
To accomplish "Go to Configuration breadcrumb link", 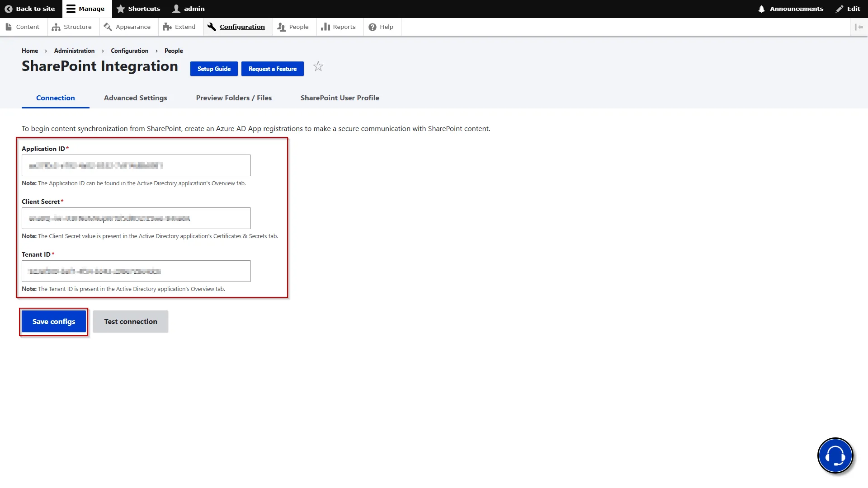I will [x=129, y=51].
